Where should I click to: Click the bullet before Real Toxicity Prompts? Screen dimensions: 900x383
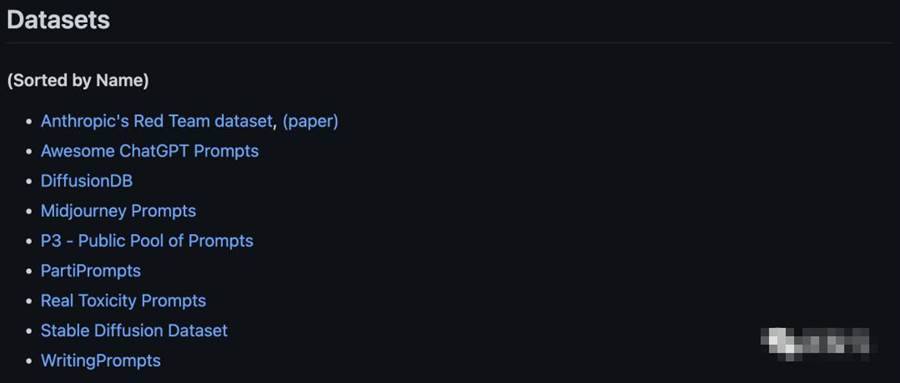29,301
